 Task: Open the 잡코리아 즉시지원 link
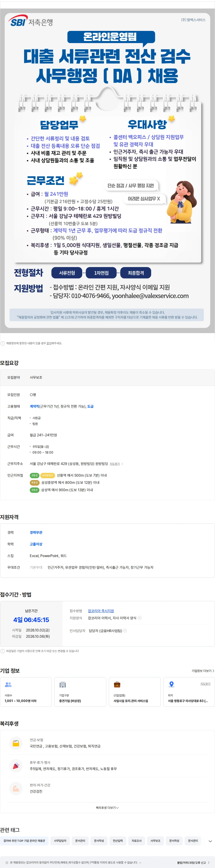(x=101, y=611)
